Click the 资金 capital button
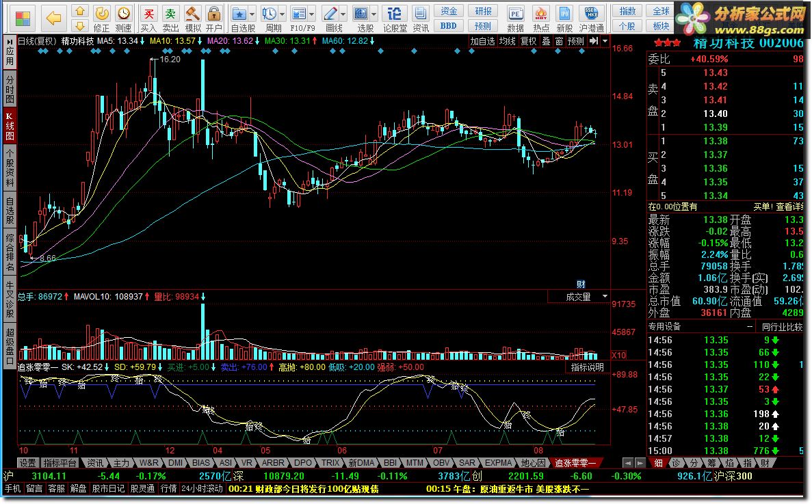The height and width of the screenshot is (504, 812). point(449,12)
